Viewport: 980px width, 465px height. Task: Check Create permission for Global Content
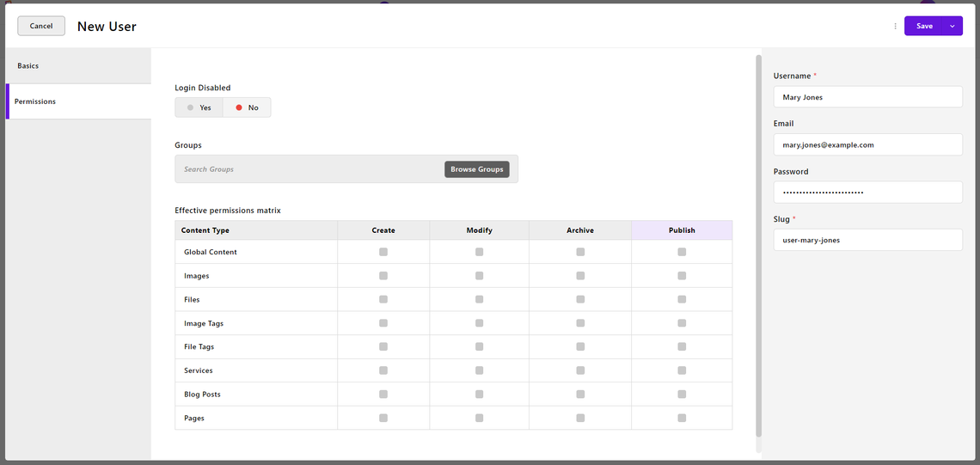(x=383, y=252)
